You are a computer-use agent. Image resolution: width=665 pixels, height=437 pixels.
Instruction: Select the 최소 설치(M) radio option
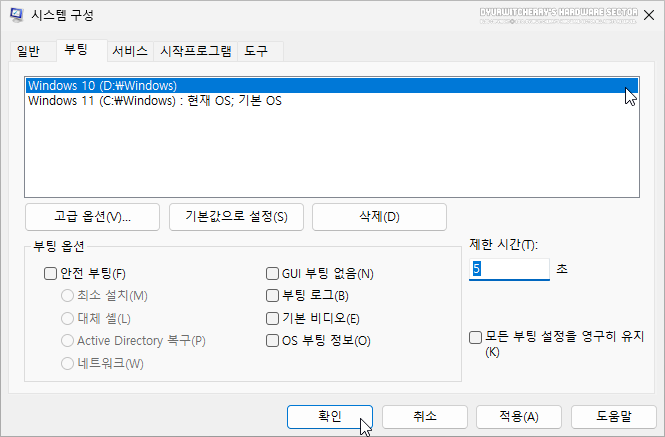67,296
